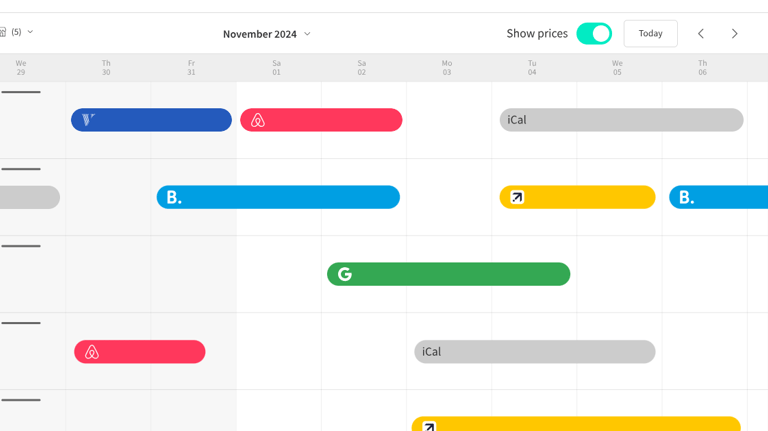This screenshot has height=431, width=768.
Task: Open the iCal booking starting Tu 04
Action: pyautogui.click(x=621, y=120)
